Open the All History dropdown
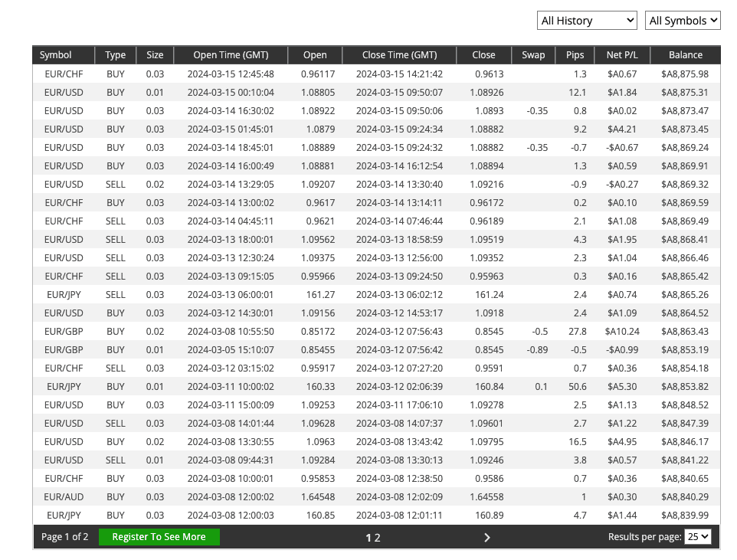The width and height of the screenshot is (737, 560). [x=587, y=21]
